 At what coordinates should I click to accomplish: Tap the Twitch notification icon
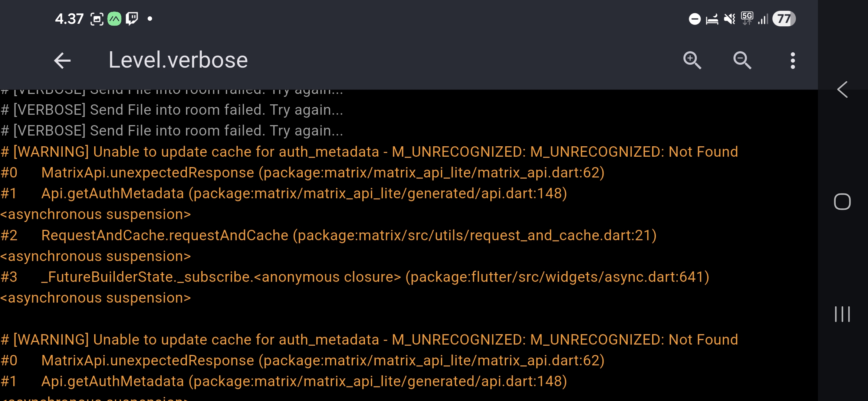(132, 19)
